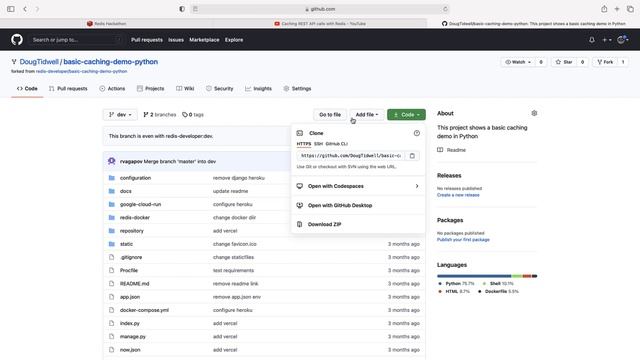Screen dimensions: 640x360
Task: Open the user avatar menu
Action: pyautogui.click(x=623, y=40)
